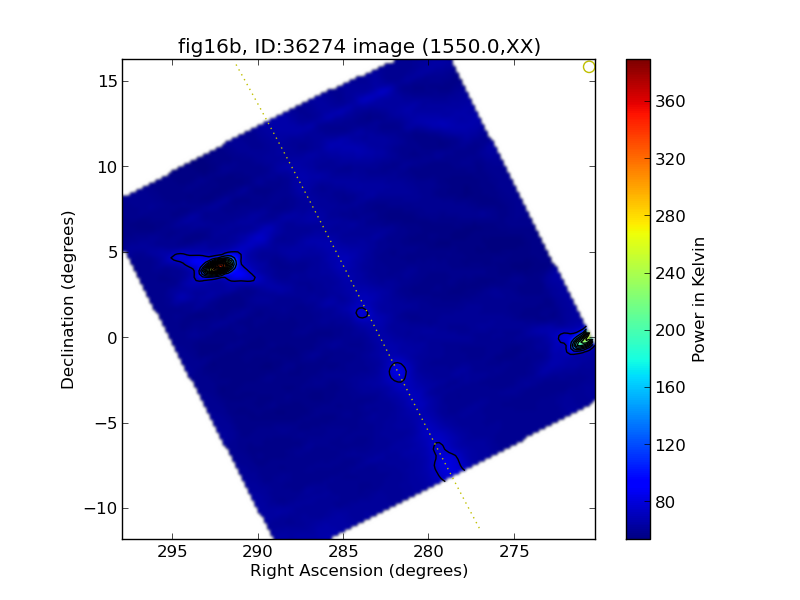Click the colorbar tick label '80'
The height and width of the screenshot is (600, 800).
[665, 503]
